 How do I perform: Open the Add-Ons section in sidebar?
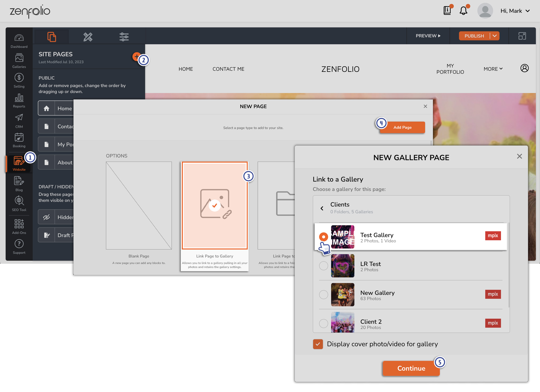(19, 227)
